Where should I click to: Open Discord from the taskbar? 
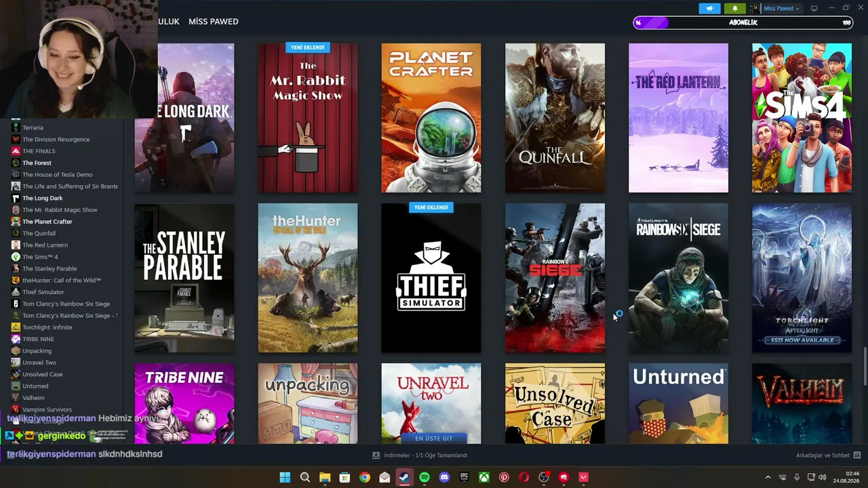point(444,477)
